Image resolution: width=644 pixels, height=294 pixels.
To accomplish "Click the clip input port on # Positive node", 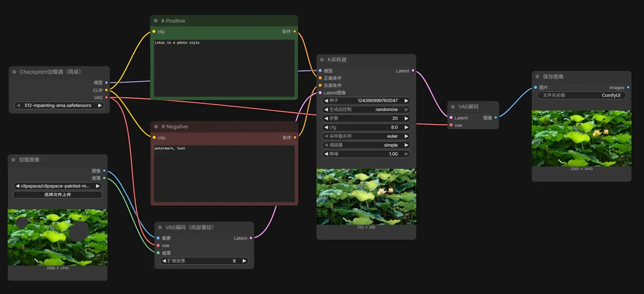I will [154, 32].
